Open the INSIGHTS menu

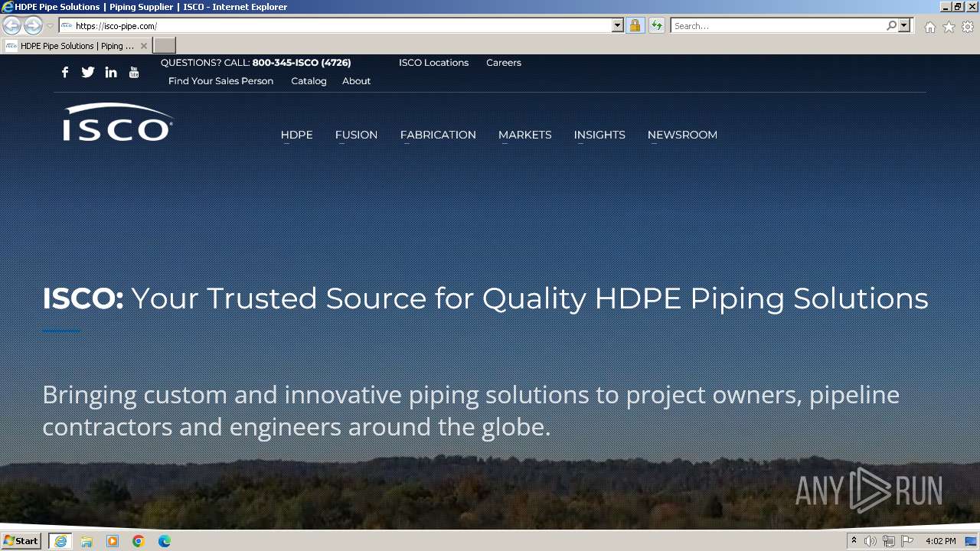(x=599, y=135)
